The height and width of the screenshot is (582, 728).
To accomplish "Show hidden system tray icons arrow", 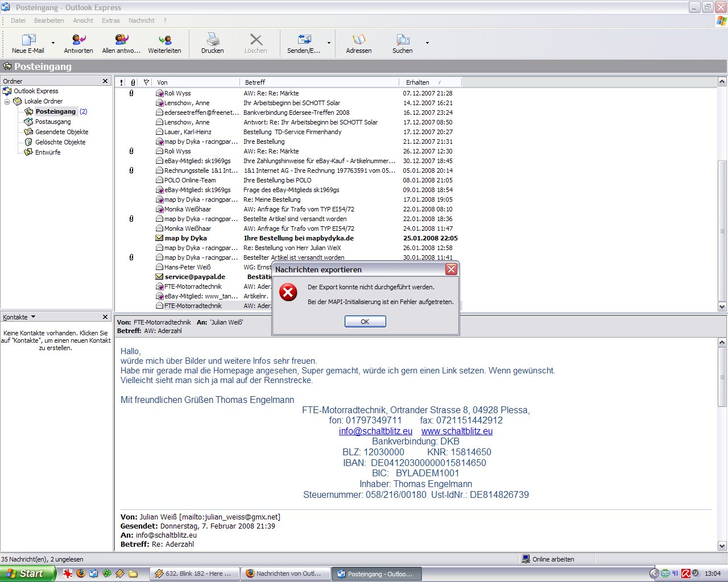I will (x=654, y=573).
